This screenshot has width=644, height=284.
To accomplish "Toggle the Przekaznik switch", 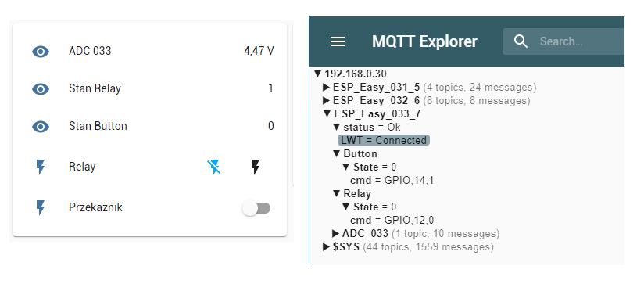I will [256, 208].
